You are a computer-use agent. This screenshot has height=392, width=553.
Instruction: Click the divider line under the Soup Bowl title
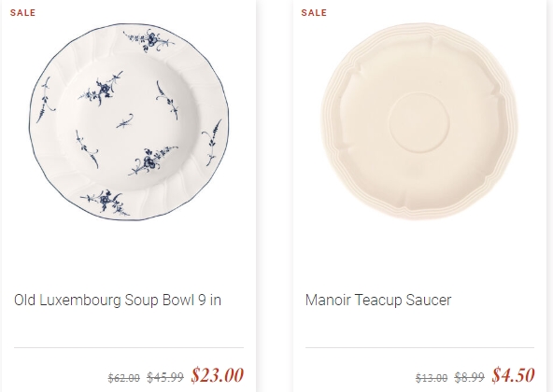(x=129, y=347)
